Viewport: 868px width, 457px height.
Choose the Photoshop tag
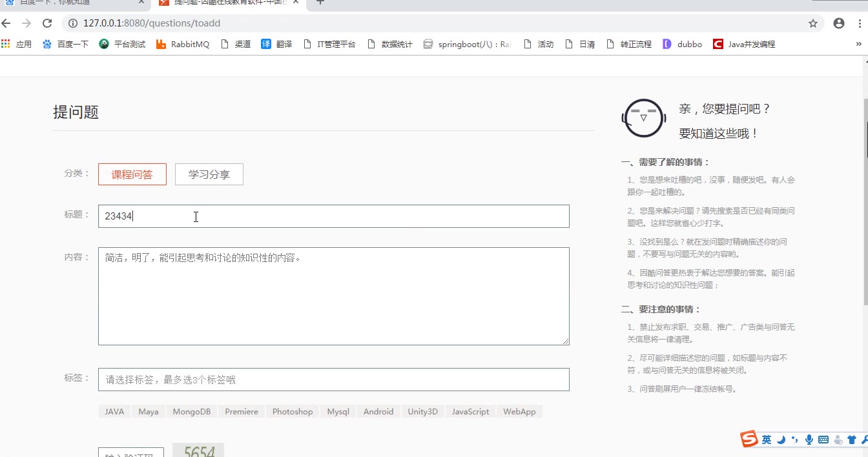pos(293,411)
